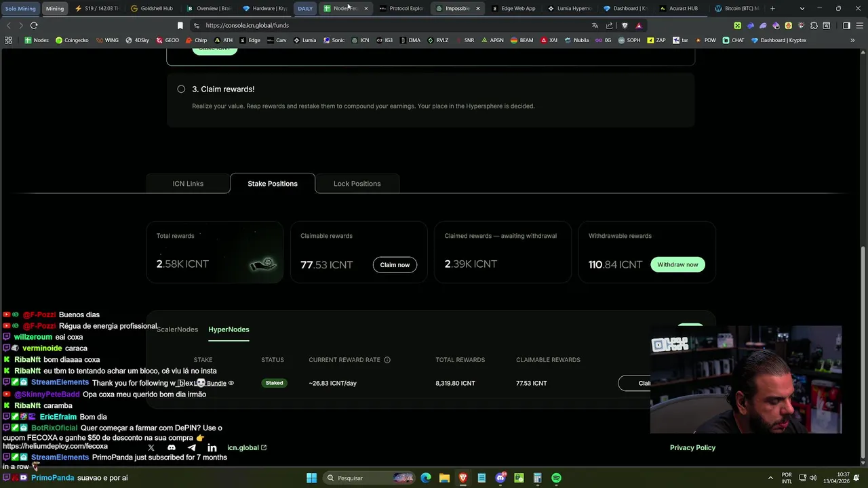This screenshot has width=868, height=488.
Task: Open File Explorer from the taskbar
Action: [x=444, y=478]
